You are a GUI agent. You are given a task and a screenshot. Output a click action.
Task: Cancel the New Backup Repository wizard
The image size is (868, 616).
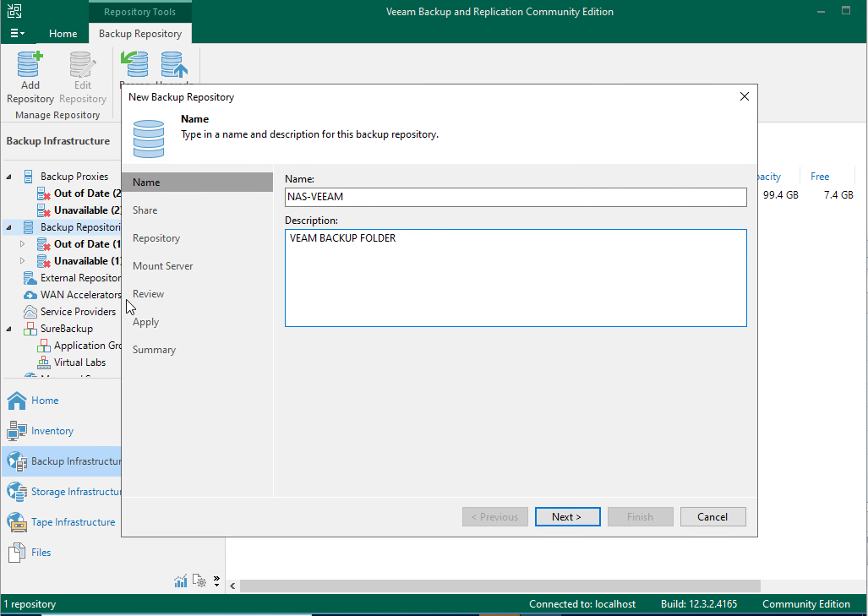712,517
